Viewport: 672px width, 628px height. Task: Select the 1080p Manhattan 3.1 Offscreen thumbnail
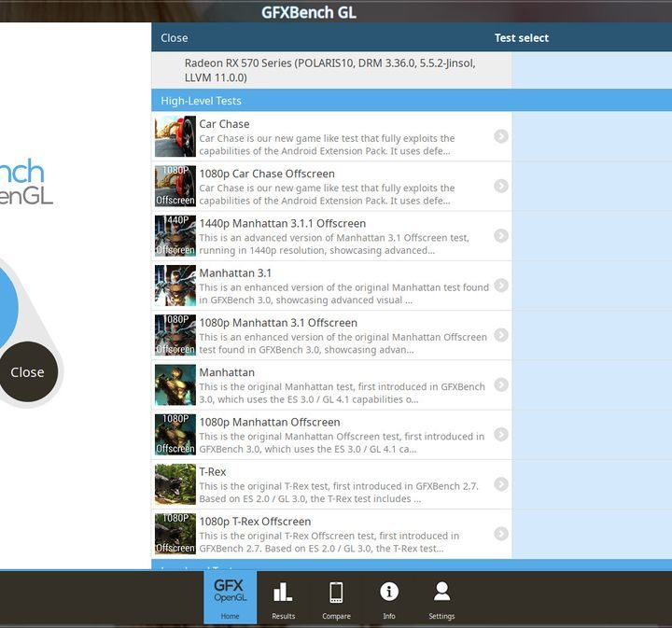(x=175, y=335)
